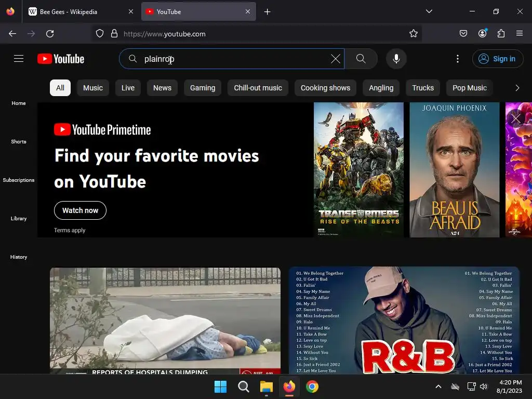
Task: Go to YouTube home via logo
Action: click(61, 59)
